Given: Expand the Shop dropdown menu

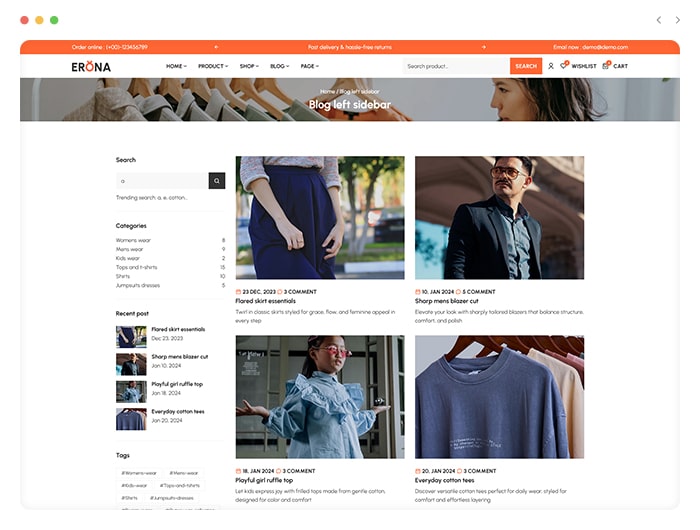Looking at the screenshot, I should [249, 66].
